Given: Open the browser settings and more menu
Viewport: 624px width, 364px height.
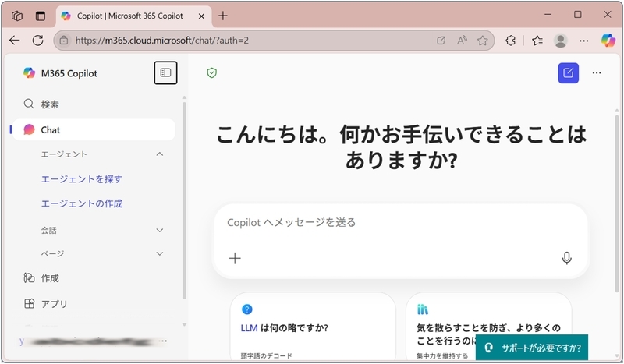Looking at the screenshot, I should [583, 41].
